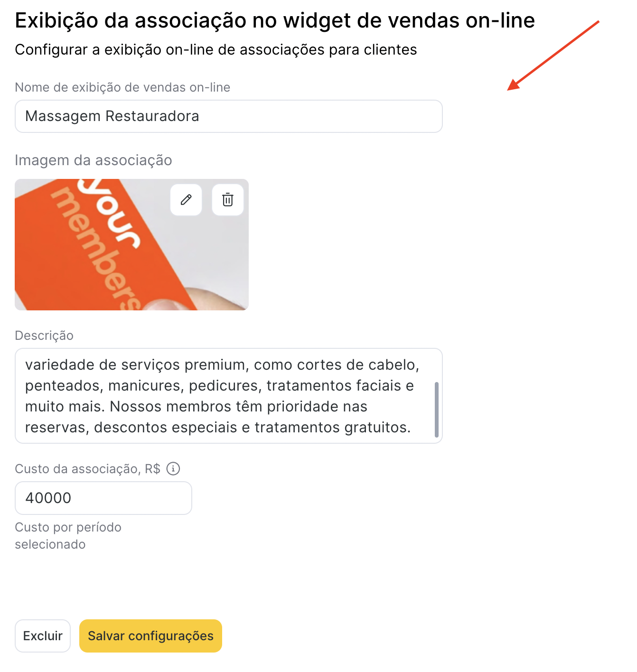
Task: Save with Salvar configurações button
Action: 150,636
